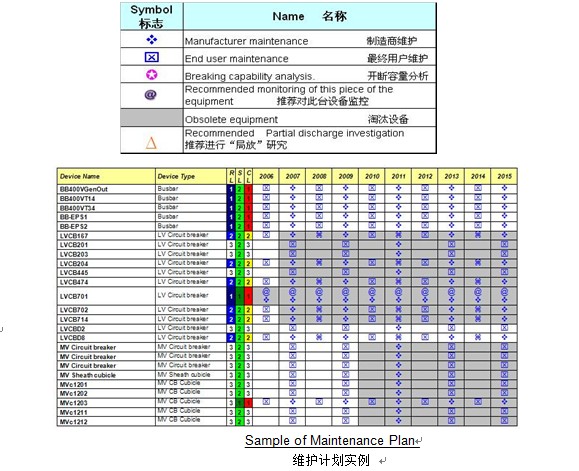Screen dimensions: 579x471
Task: Click LVCB201 end user icon under 2007
Action: [292, 244]
